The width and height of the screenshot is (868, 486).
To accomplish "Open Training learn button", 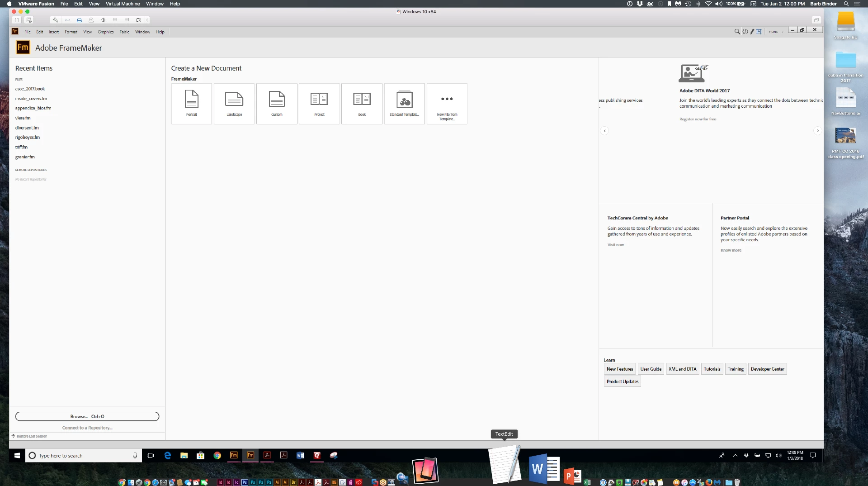I will 736,369.
